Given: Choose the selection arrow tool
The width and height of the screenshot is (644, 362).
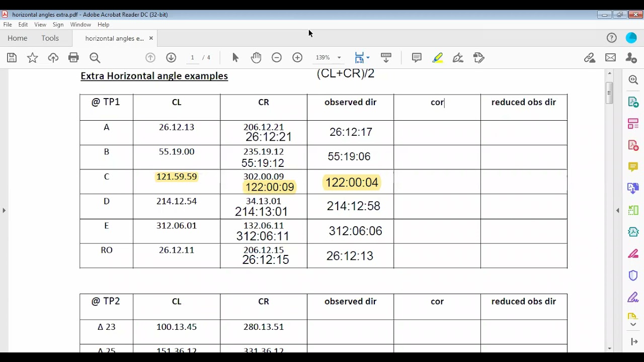Looking at the screenshot, I should click(235, 58).
